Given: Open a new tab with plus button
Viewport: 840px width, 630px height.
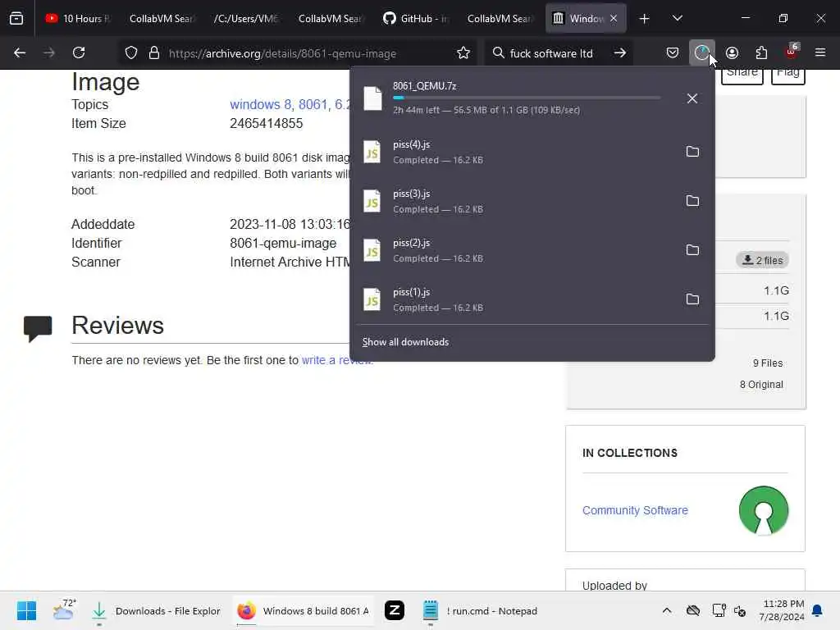Looking at the screenshot, I should pyautogui.click(x=645, y=18).
